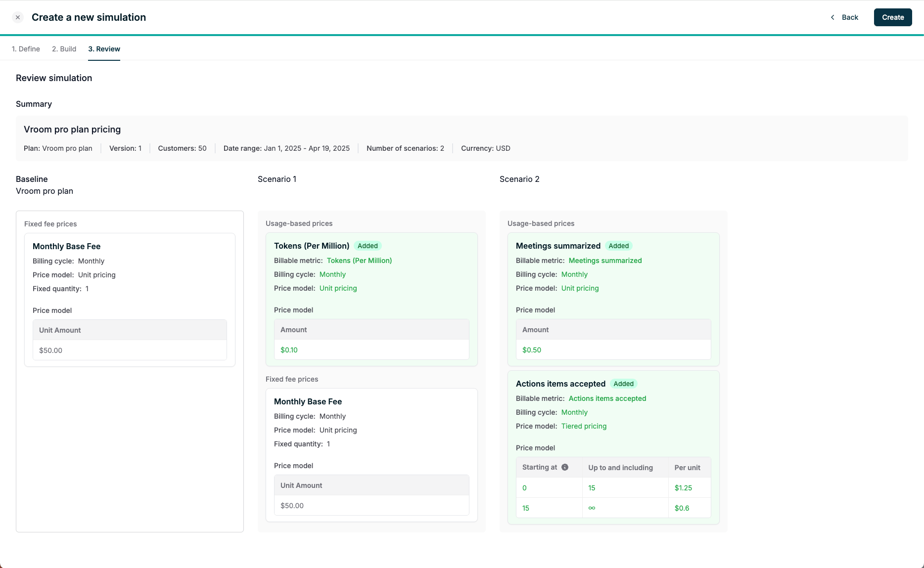The width and height of the screenshot is (924, 568).
Task: Select the 3. Review tab
Action: click(104, 49)
